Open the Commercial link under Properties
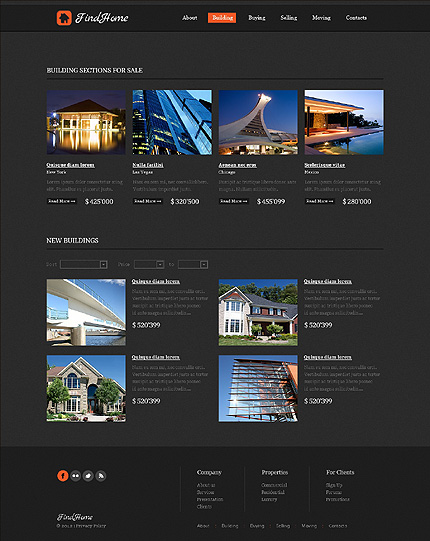The height and width of the screenshot is (541, 430). coord(274,485)
